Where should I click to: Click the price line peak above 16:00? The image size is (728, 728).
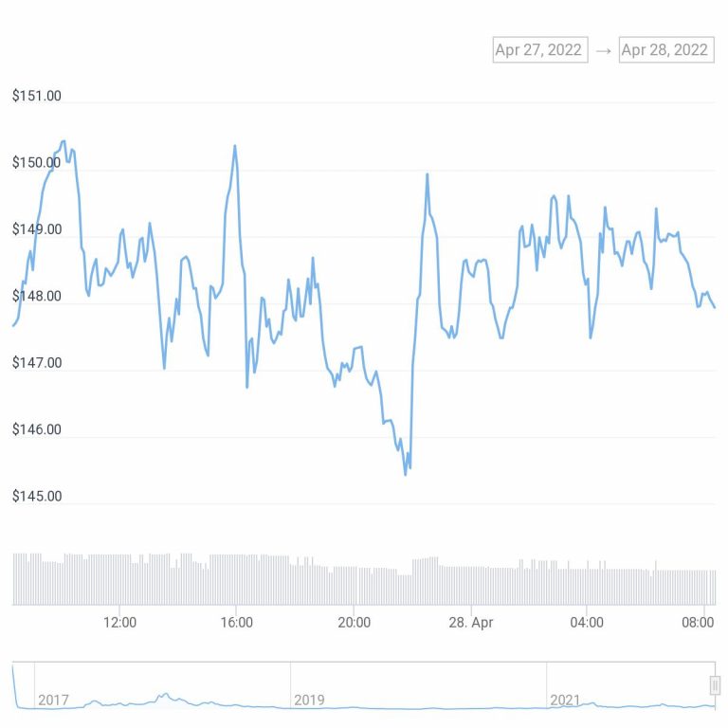(235, 146)
